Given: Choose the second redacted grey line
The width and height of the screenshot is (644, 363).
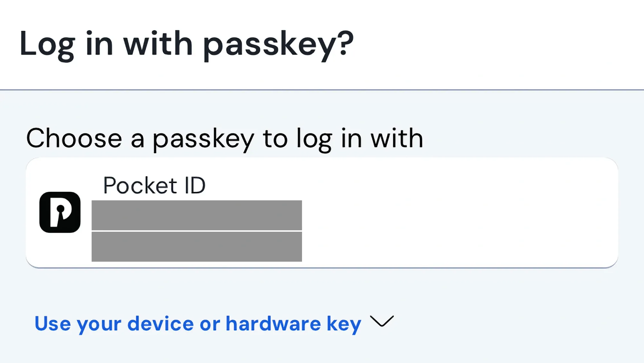Looking at the screenshot, I should pos(197,247).
